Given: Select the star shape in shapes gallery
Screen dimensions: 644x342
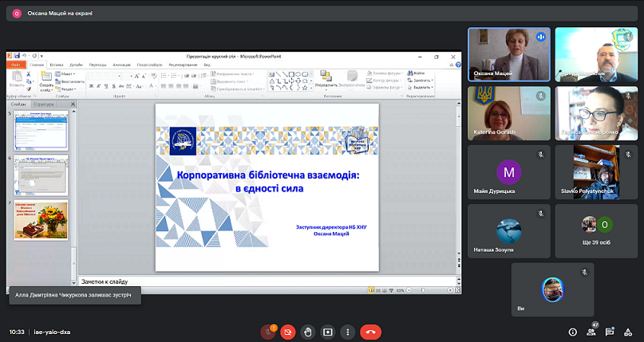Looking at the screenshot, I should tap(305, 88).
